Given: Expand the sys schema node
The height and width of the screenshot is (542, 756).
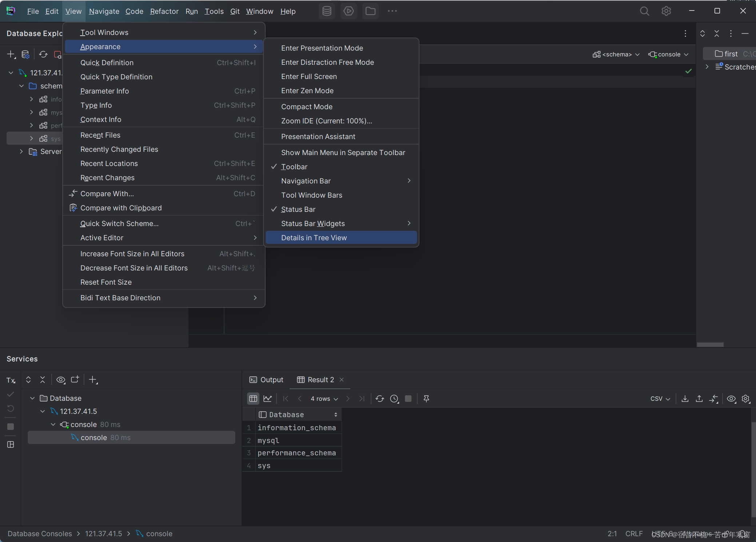Looking at the screenshot, I should [31, 138].
